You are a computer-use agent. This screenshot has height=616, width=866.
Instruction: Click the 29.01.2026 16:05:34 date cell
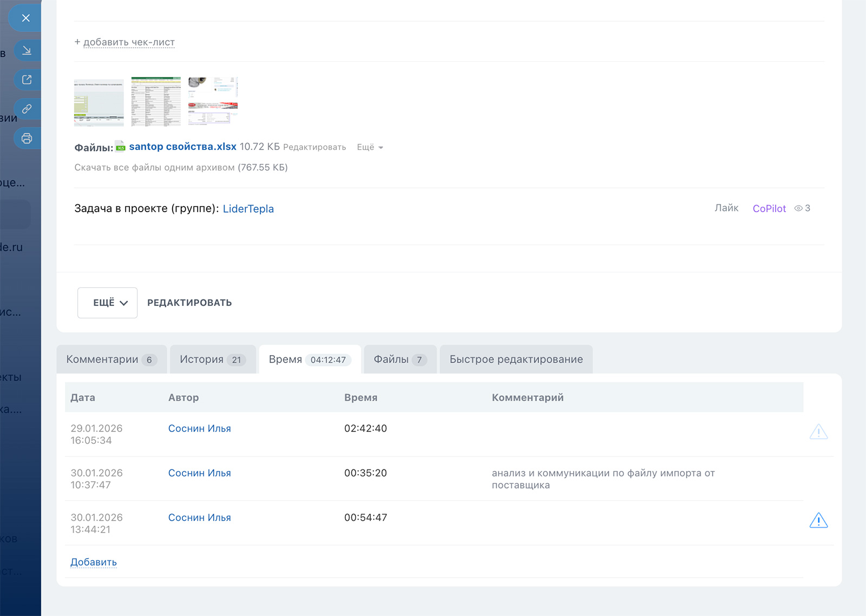coord(96,435)
